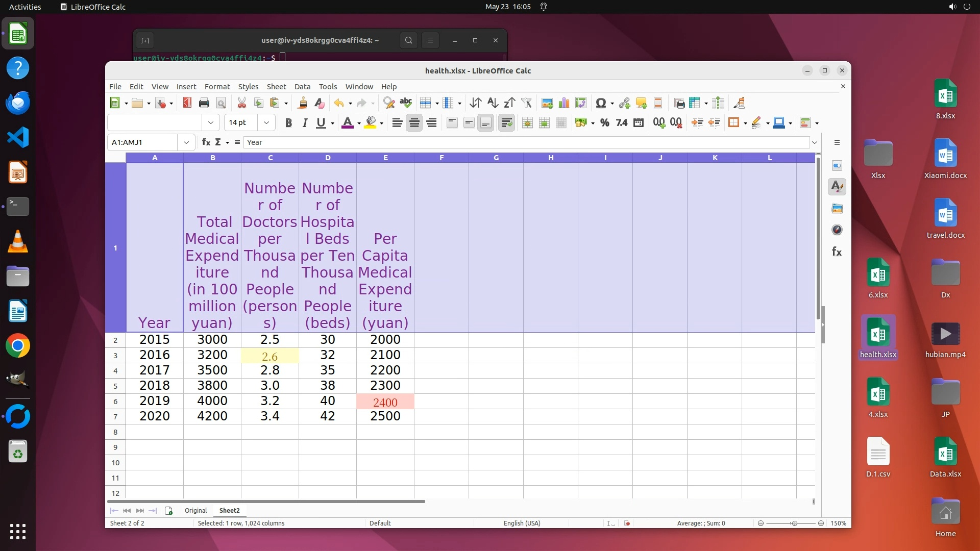
Task: Open the Data menu
Action: pos(302,87)
